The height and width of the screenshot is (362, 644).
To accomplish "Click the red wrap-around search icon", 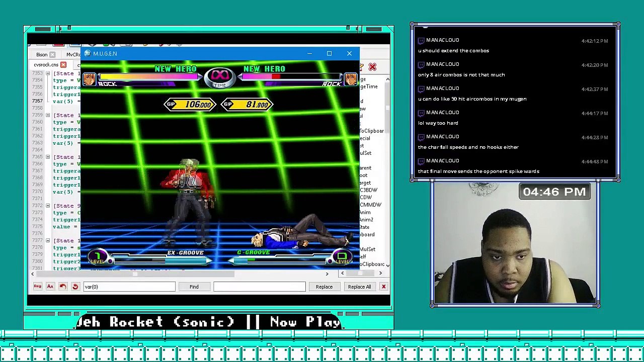I will [x=75, y=287].
